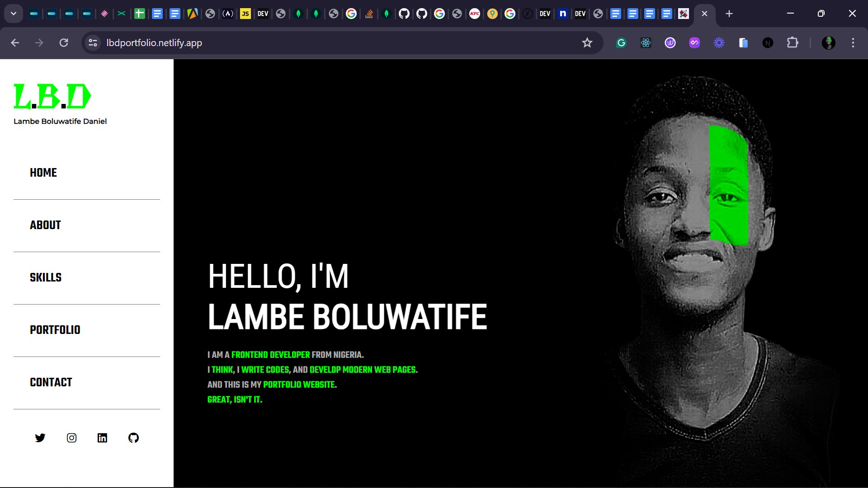
Task: Click the browser extensions puzzle icon
Action: [x=793, y=43]
